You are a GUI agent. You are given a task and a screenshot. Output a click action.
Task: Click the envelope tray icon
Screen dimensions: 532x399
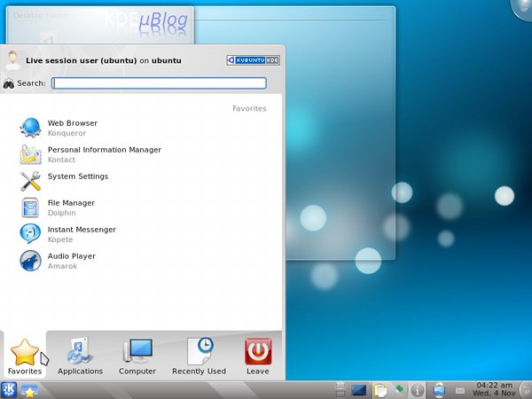click(459, 390)
